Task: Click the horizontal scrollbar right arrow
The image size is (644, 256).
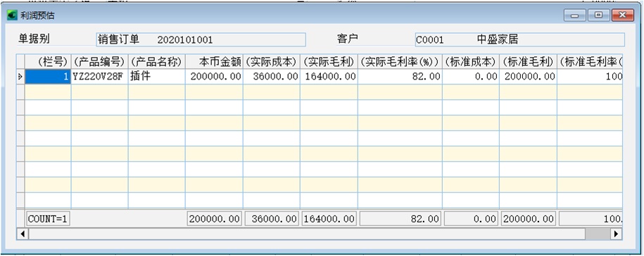Action: [616, 233]
